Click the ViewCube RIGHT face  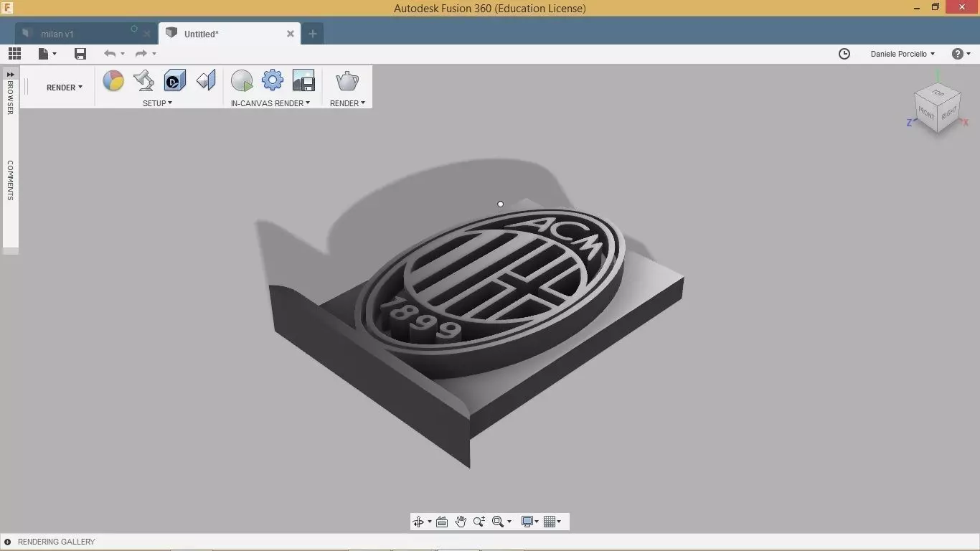coord(949,113)
